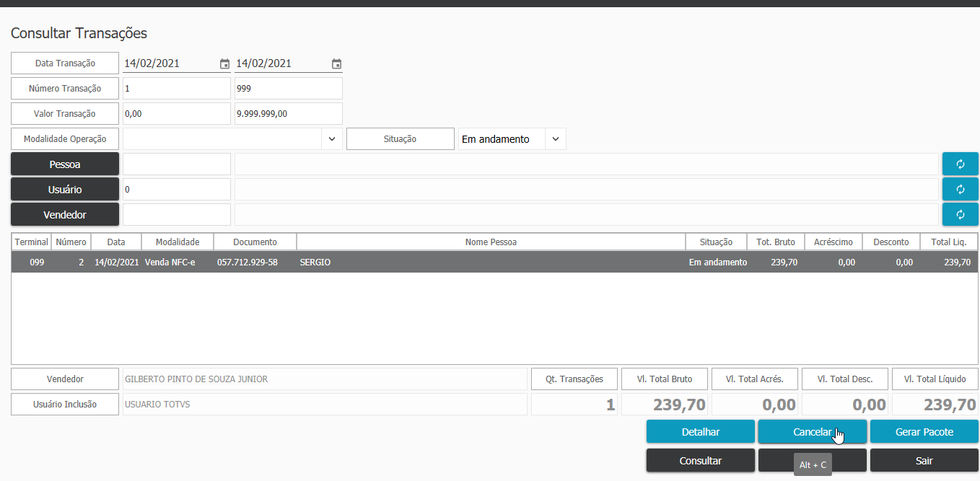
Task: Click the Gerar Pacote button
Action: (924, 432)
